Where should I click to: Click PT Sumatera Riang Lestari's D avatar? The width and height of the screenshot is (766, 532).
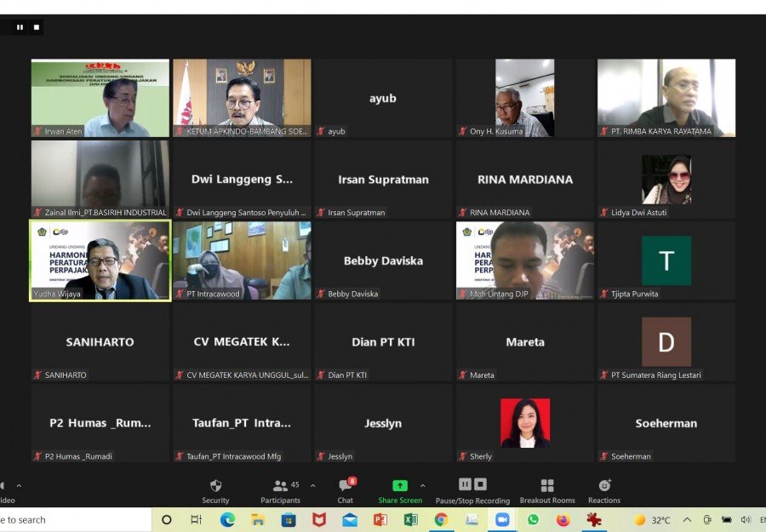(x=666, y=342)
